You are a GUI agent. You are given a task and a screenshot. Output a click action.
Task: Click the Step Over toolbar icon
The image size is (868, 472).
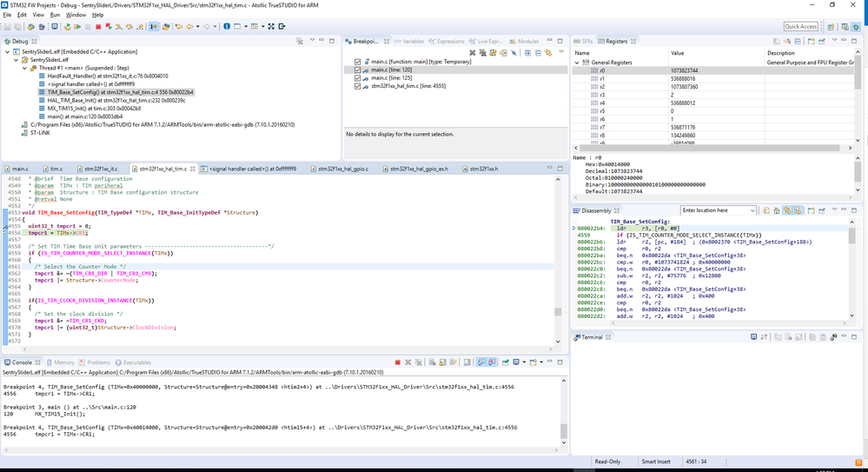click(129, 27)
